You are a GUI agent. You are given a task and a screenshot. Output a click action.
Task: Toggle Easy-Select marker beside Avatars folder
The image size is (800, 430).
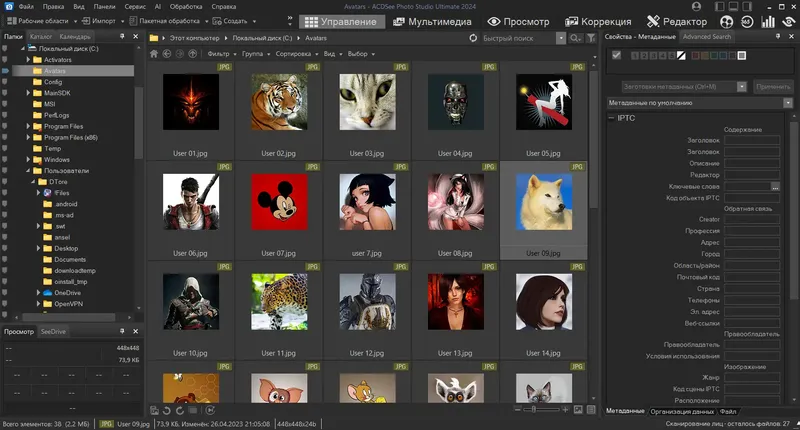coord(5,71)
